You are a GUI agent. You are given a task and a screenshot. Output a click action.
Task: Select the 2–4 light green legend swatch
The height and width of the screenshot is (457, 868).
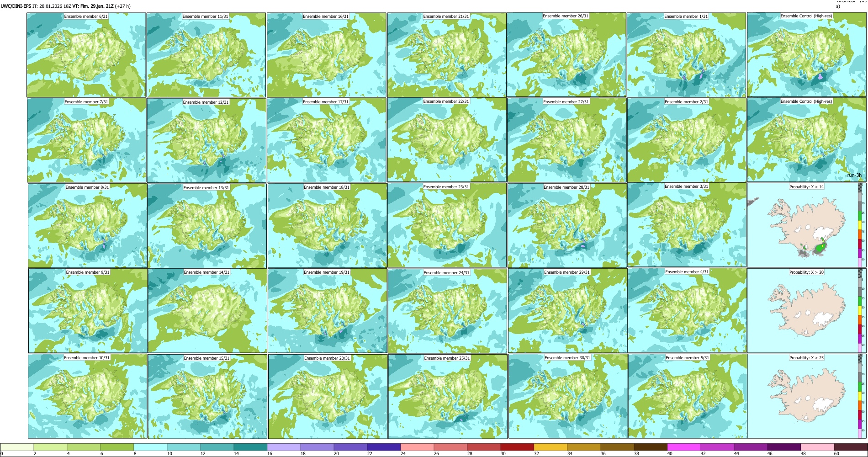50,447
